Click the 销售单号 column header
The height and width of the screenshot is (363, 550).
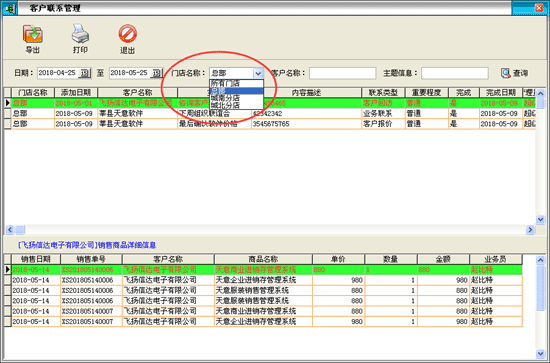coord(91,259)
